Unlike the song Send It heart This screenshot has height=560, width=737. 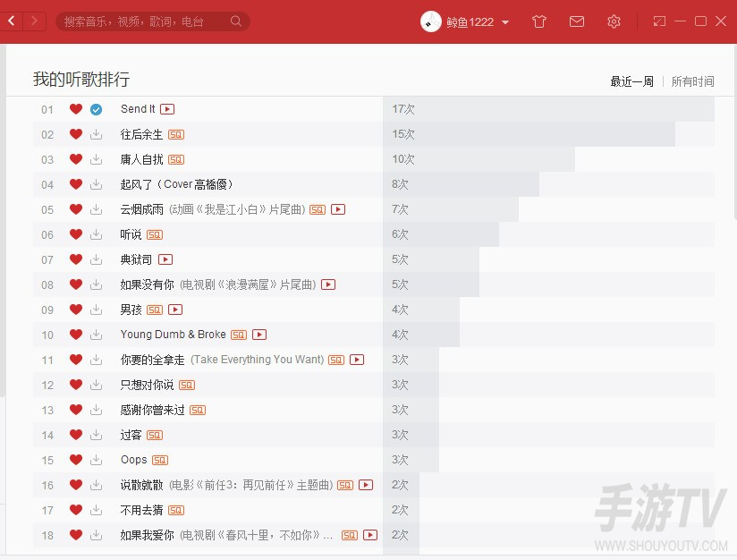point(76,109)
